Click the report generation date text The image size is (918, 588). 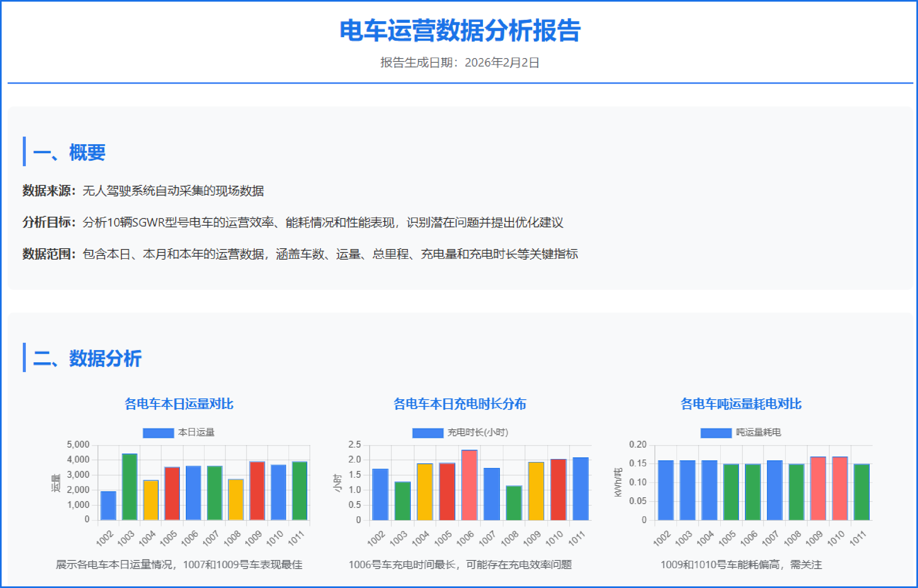click(x=460, y=63)
